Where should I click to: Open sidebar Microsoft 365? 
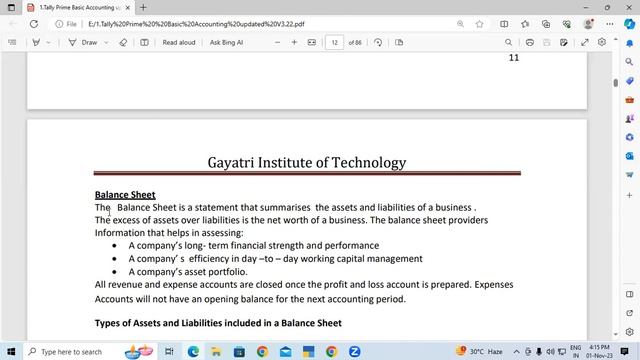pos(630,137)
